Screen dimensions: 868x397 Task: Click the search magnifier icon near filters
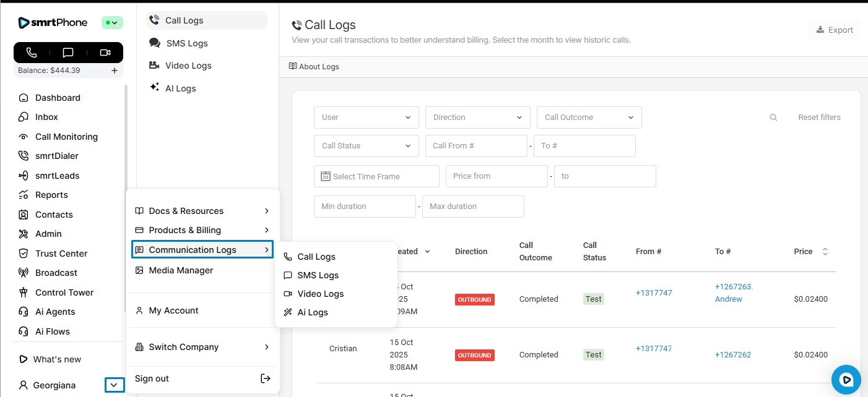pos(773,117)
